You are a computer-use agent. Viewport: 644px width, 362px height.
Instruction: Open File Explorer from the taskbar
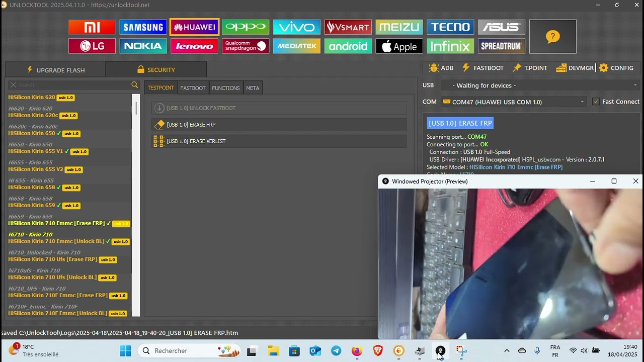point(273,351)
